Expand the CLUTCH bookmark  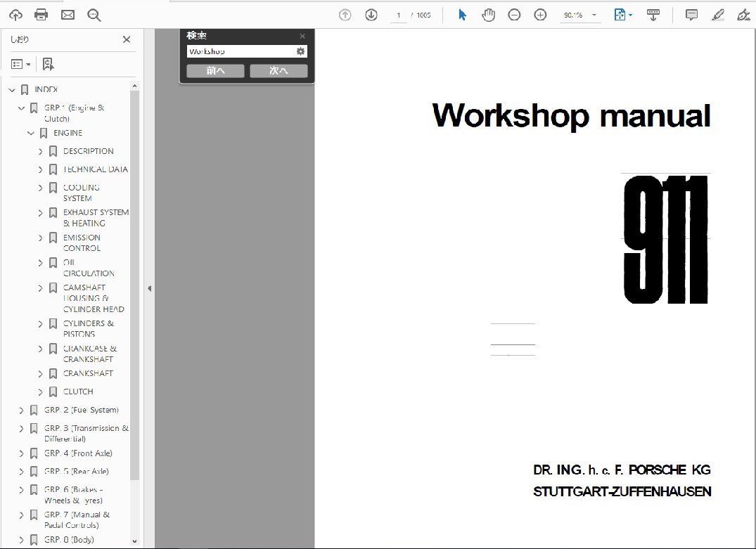(41, 392)
